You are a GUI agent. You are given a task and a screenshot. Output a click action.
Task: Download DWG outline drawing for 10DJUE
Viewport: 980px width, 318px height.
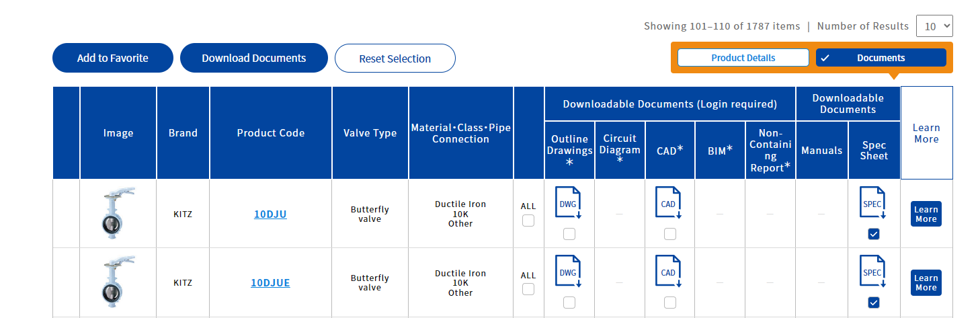click(569, 272)
